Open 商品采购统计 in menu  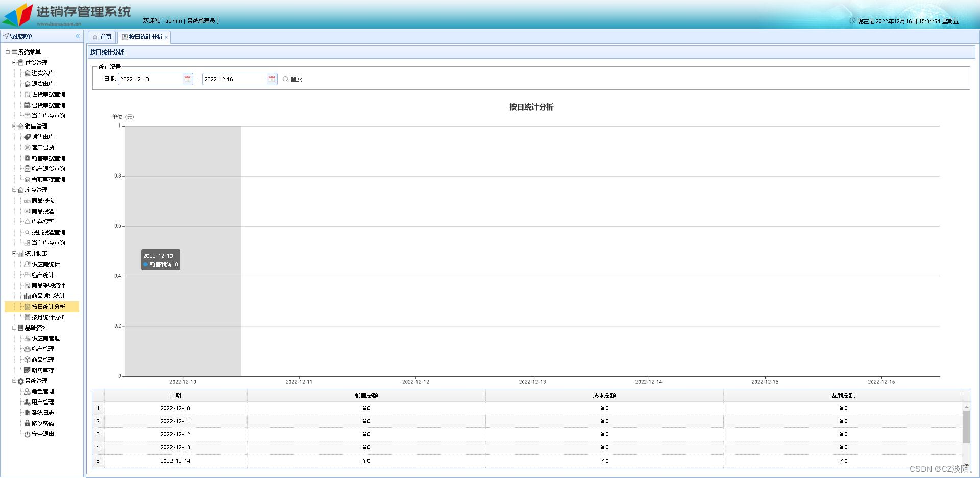pos(48,285)
